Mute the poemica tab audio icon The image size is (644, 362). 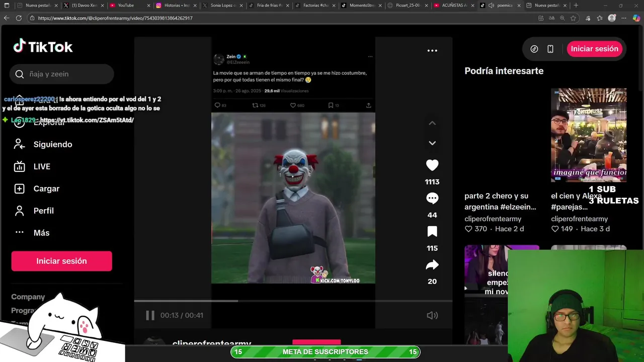(x=491, y=6)
